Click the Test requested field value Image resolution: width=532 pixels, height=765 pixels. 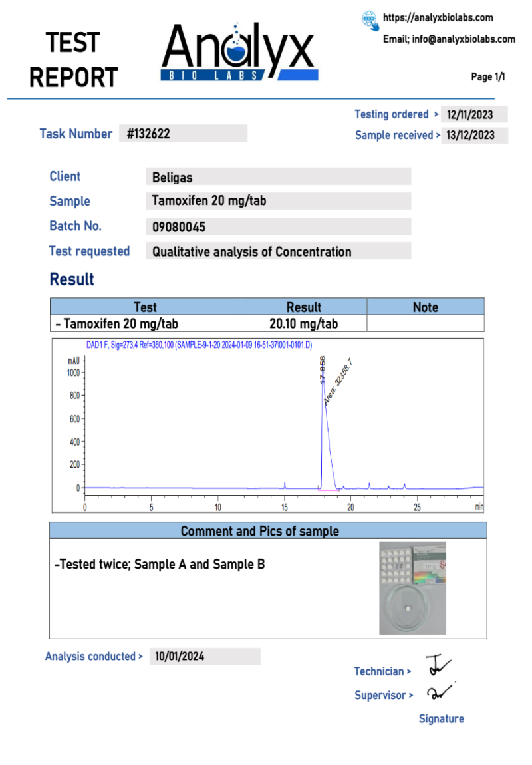[x=277, y=251]
